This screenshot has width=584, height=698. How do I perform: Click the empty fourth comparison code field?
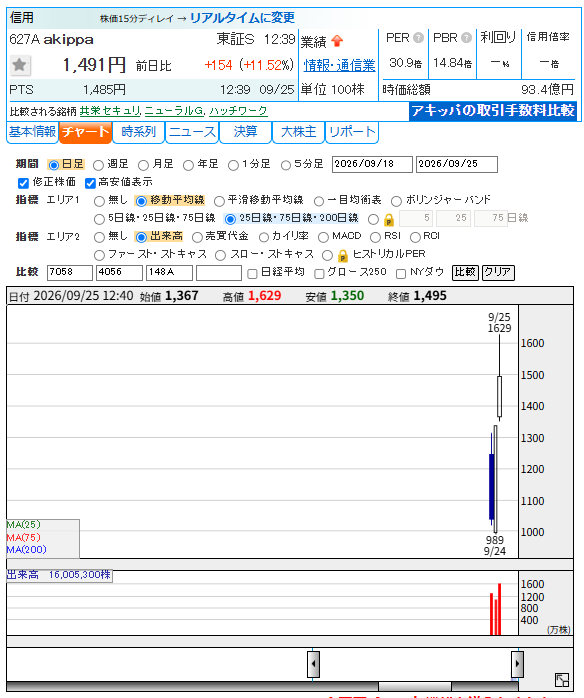tap(219, 272)
